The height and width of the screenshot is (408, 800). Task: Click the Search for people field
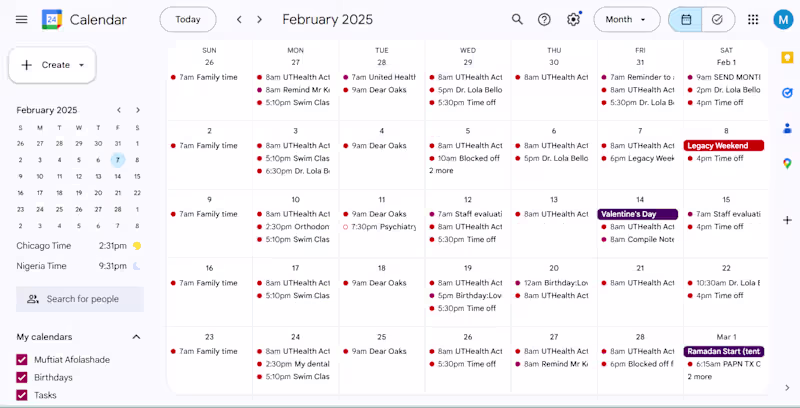(x=82, y=299)
